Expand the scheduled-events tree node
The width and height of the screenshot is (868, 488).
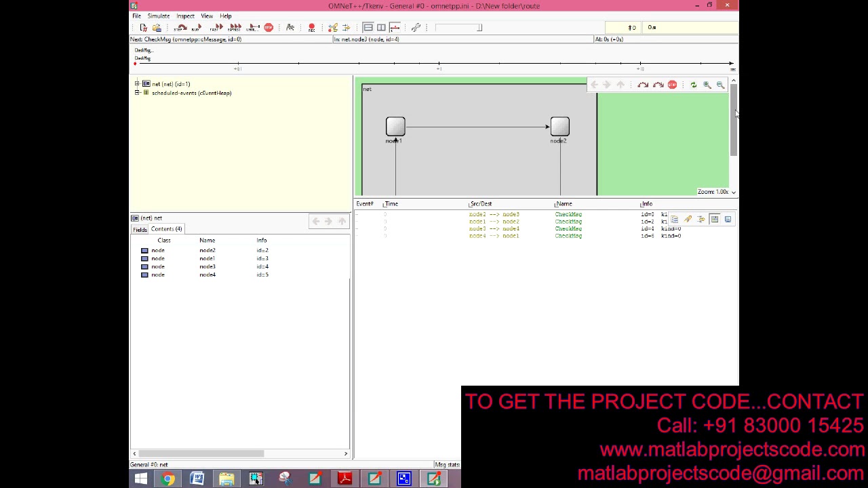(137, 93)
